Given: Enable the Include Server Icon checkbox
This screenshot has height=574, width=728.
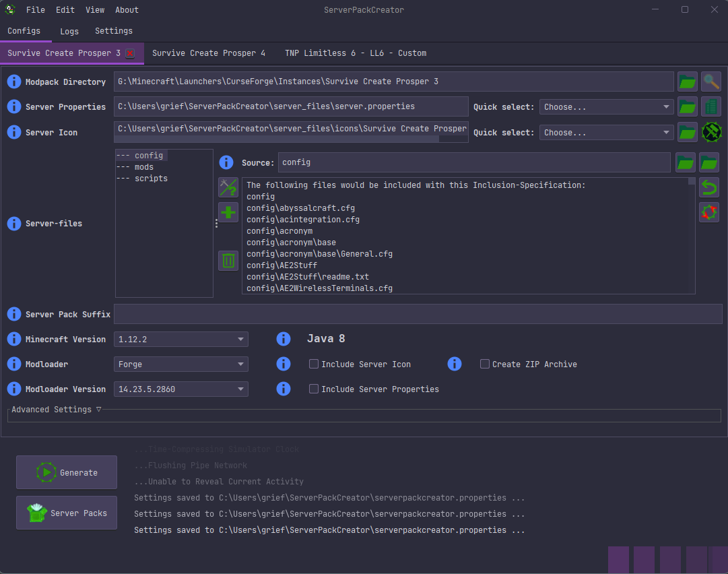Looking at the screenshot, I should (x=314, y=364).
